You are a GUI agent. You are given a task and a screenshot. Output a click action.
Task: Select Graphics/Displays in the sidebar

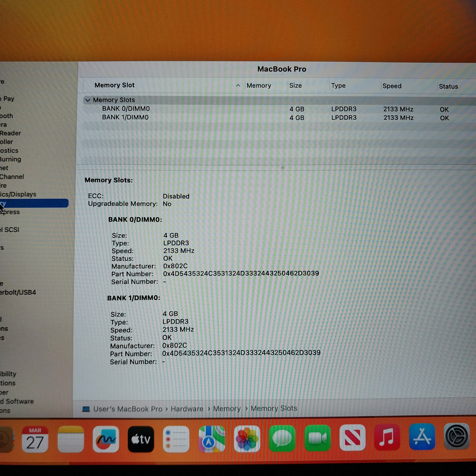18,194
